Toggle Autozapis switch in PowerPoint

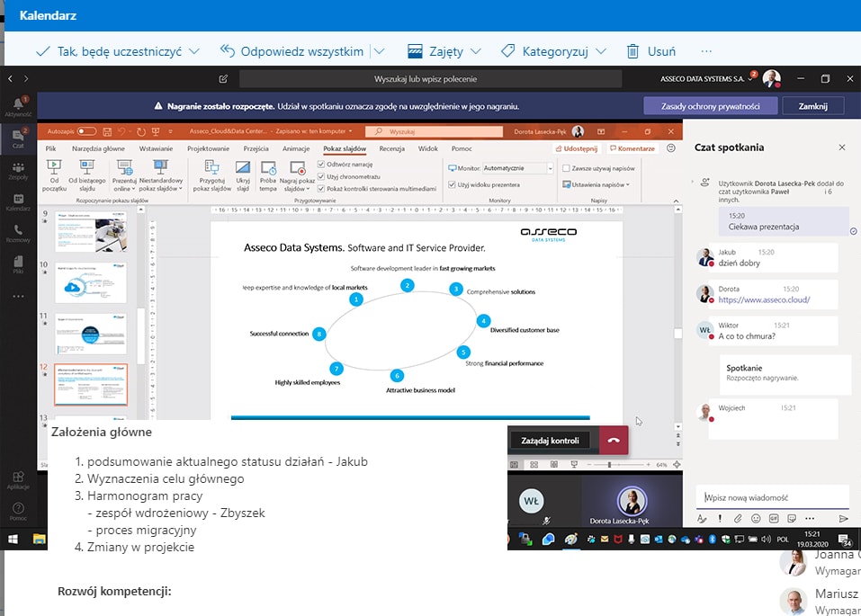click(86, 131)
